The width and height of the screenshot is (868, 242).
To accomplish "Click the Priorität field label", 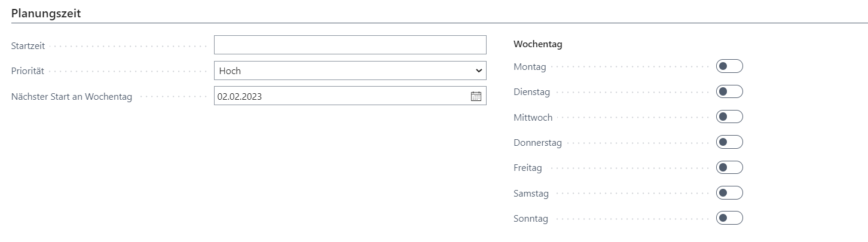I will (x=28, y=71).
